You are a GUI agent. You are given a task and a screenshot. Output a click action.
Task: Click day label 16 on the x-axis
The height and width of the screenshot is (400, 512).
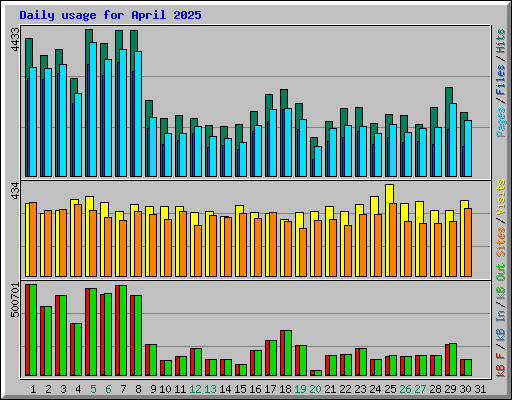coord(255,389)
